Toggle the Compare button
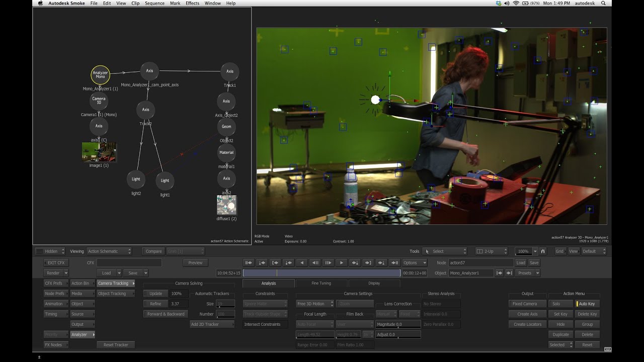Image resolution: width=644 pixels, height=362 pixels. [153, 251]
